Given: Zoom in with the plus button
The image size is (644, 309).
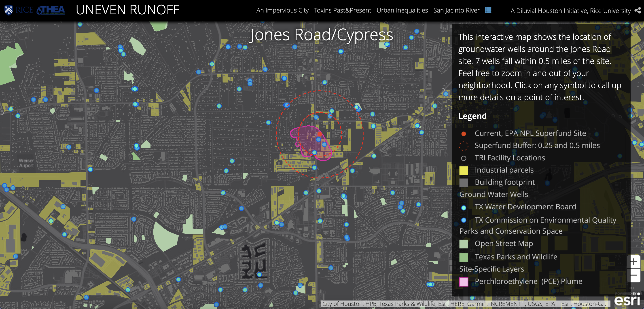Looking at the screenshot, I should point(633,262).
